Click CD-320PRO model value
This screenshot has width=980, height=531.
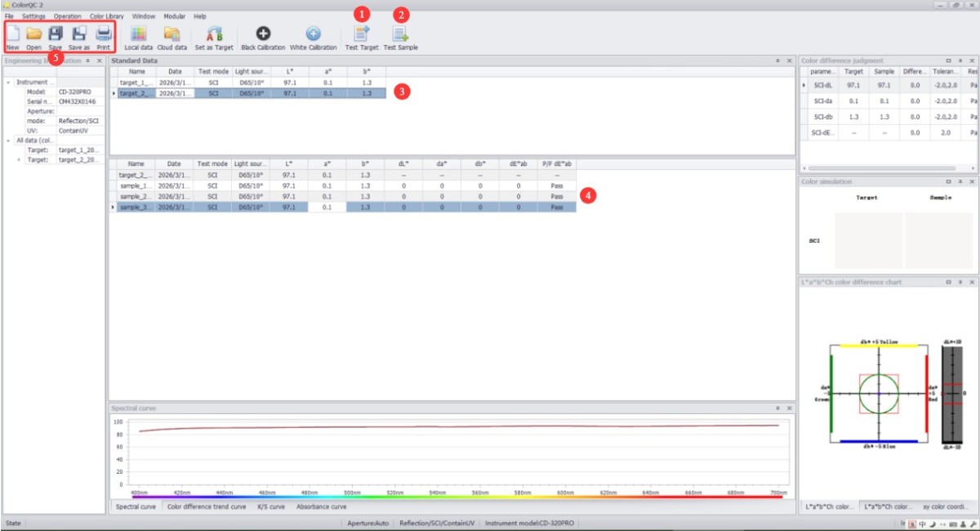pos(74,92)
